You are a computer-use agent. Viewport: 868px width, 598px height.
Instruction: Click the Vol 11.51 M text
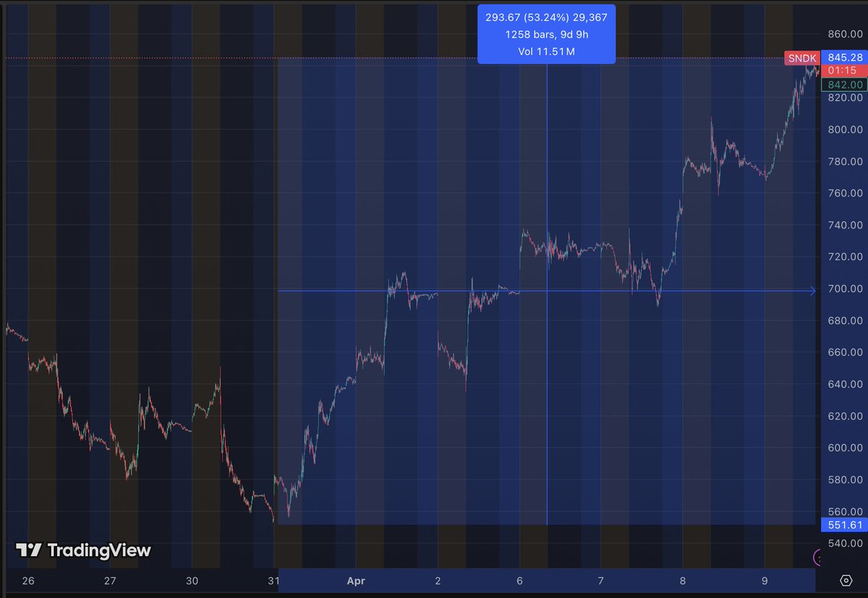click(546, 51)
